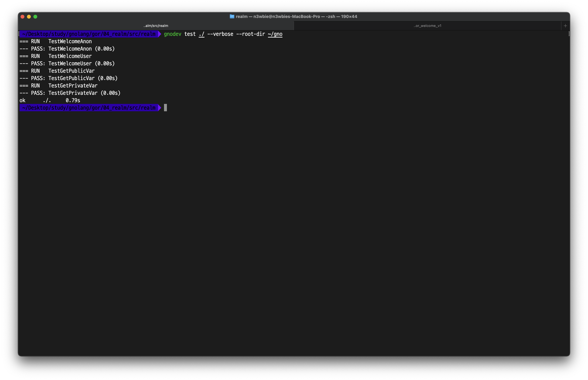Click the --root-dir flag in the command
Viewport: 588px width, 380px height.
(251, 34)
